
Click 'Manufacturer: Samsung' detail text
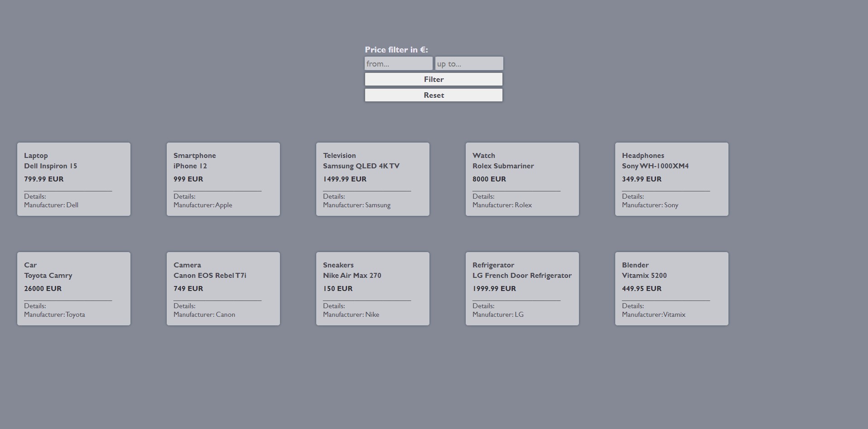click(357, 205)
